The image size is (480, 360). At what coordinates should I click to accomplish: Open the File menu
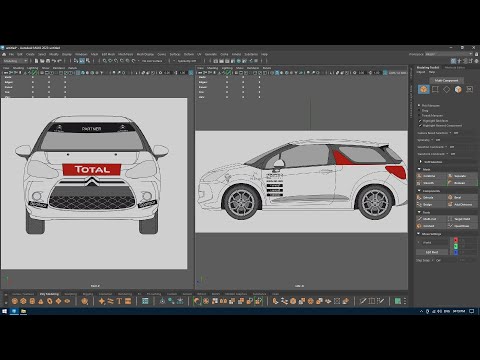coord(11,54)
